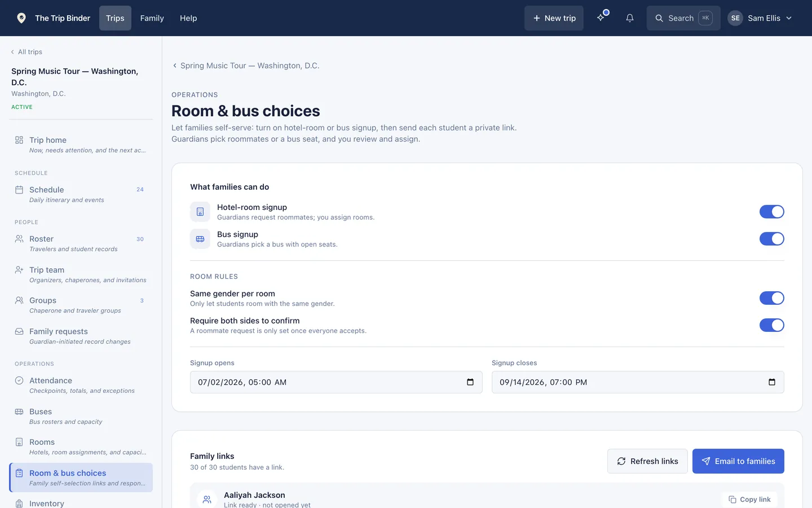Viewport: 812px width, 508px height.
Task: Open the AI sparkle assistant icon
Action: (602, 18)
